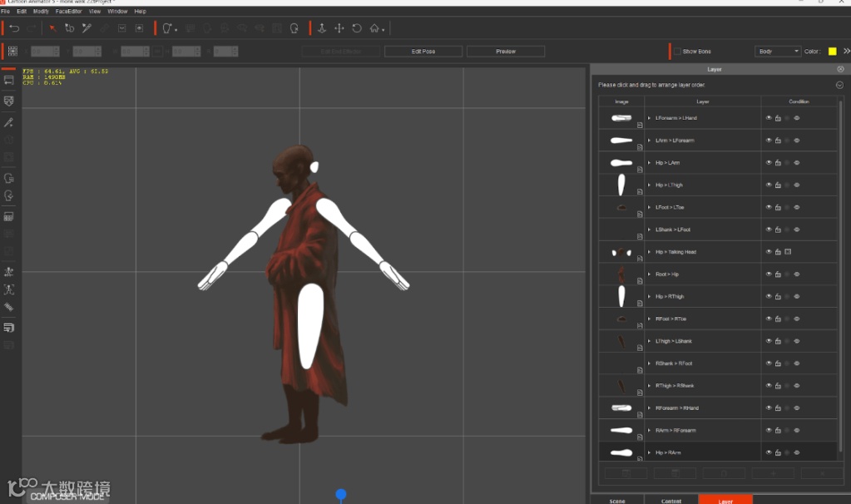Click the move (four-arrow) transform tool

(339, 28)
